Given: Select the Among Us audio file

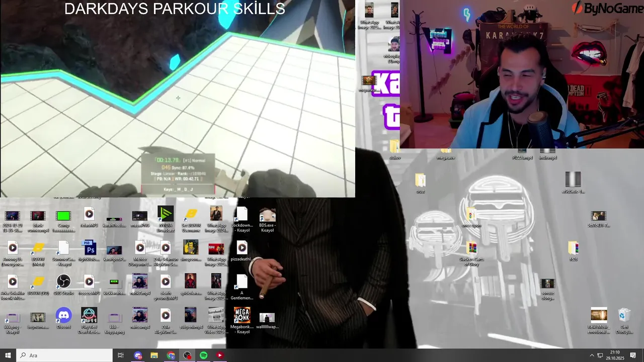Looking at the screenshot, I should pyautogui.click(x=13, y=248).
